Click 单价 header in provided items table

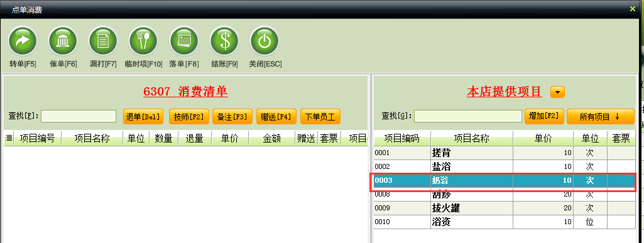pyautogui.click(x=543, y=138)
